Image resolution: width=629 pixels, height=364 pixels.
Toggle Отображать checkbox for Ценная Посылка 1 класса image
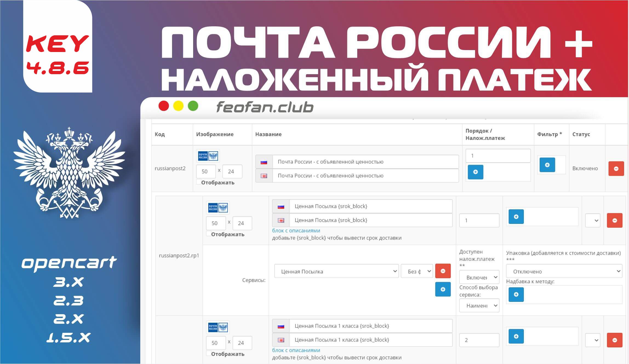point(209,353)
